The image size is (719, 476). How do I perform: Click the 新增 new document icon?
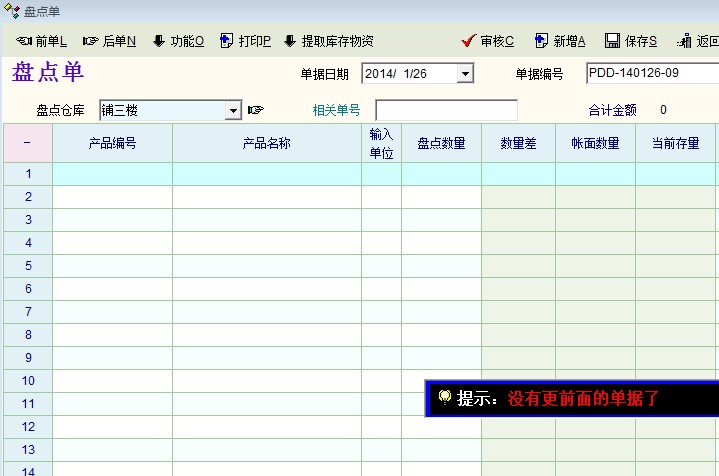click(x=542, y=41)
